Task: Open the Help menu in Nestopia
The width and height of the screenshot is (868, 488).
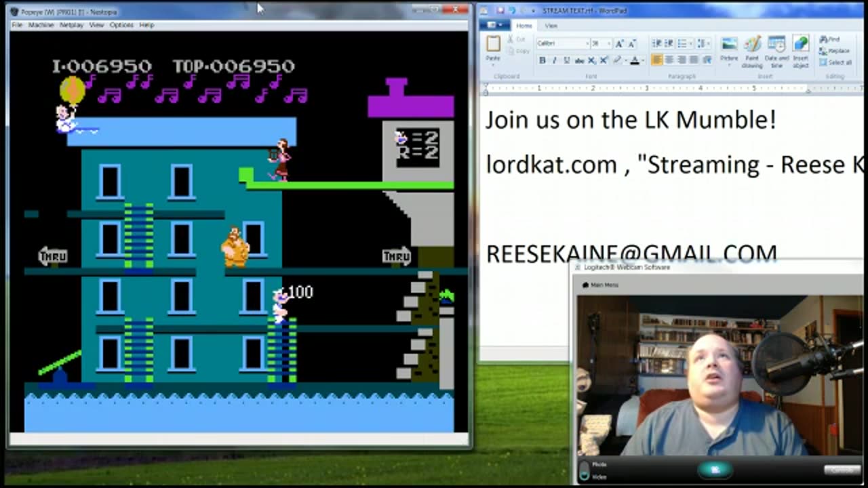Action: point(146,25)
